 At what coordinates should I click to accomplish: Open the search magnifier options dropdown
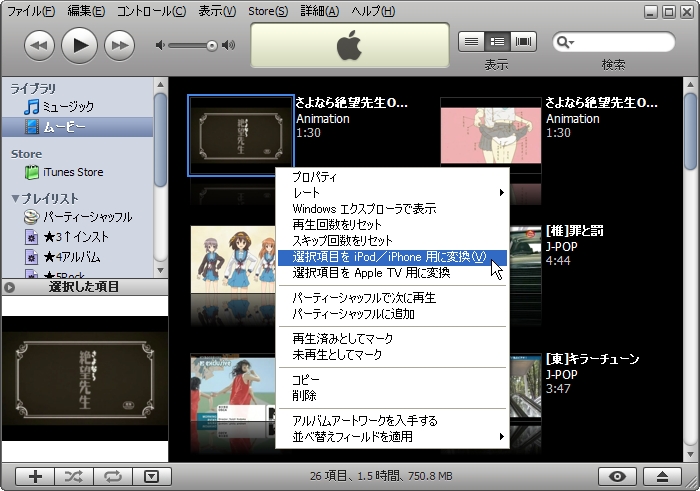point(565,42)
